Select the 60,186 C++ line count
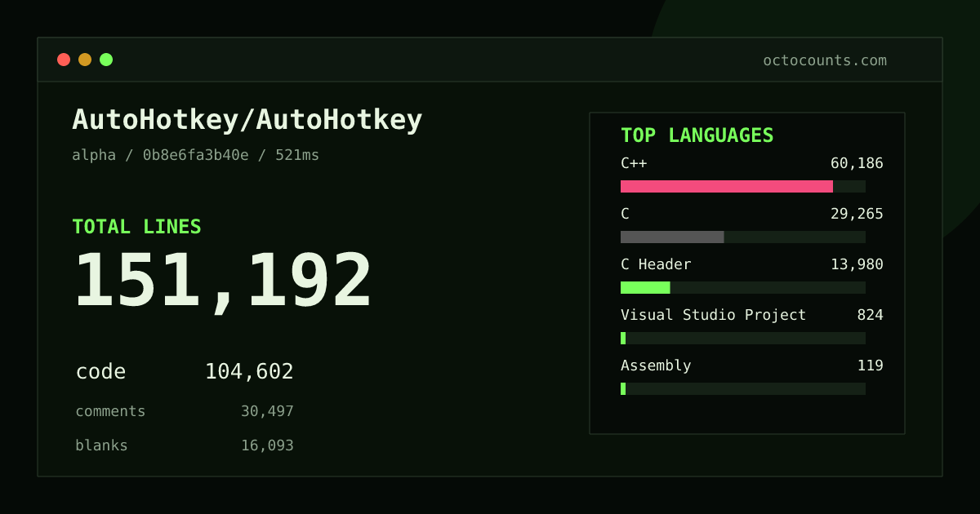Viewport: 980px width, 514px height. click(857, 163)
